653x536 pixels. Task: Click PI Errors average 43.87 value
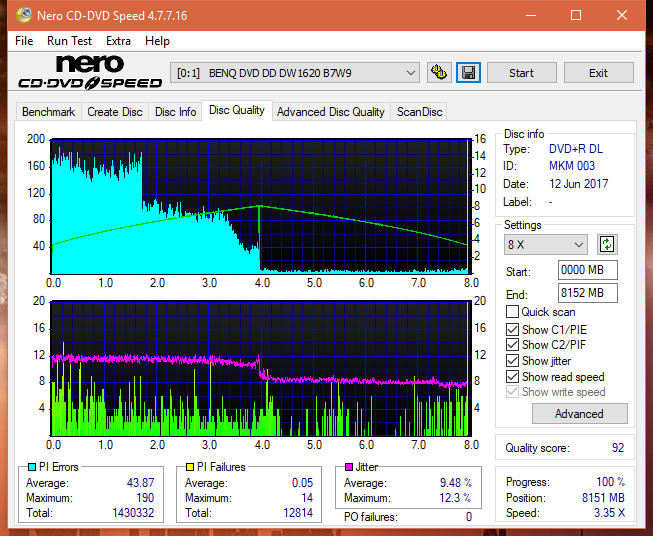[x=140, y=483]
